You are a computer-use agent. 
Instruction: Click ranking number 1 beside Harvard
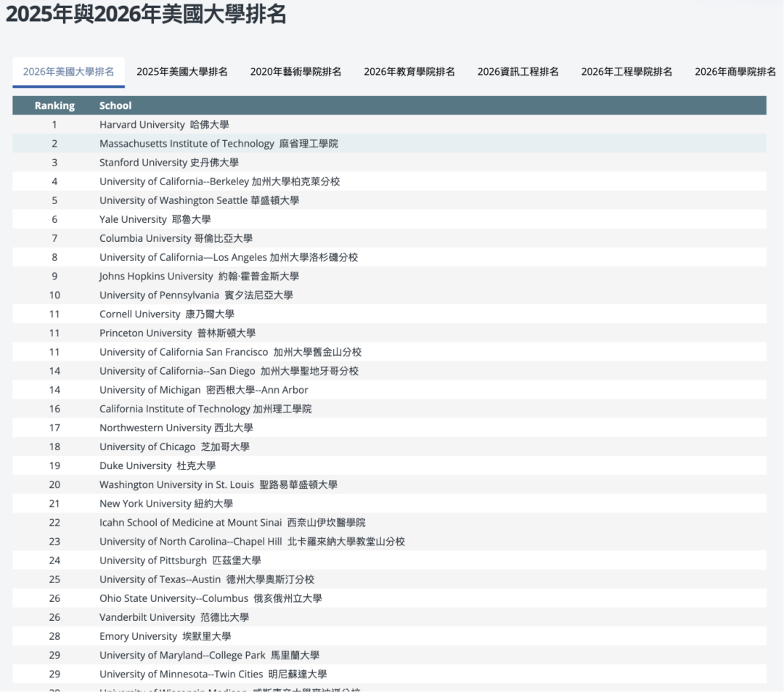click(54, 124)
